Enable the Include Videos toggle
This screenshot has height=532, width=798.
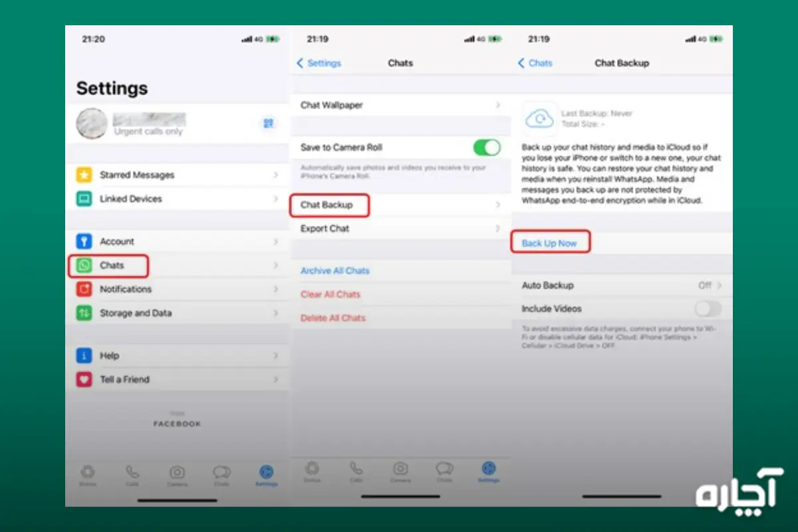click(x=708, y=309)
